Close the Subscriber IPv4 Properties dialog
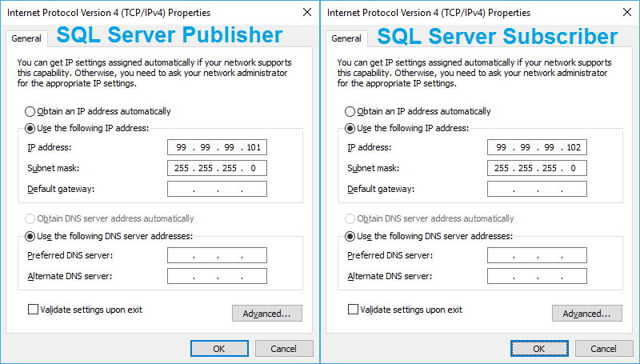Viewport: 640px width, 364px height. 627,12
